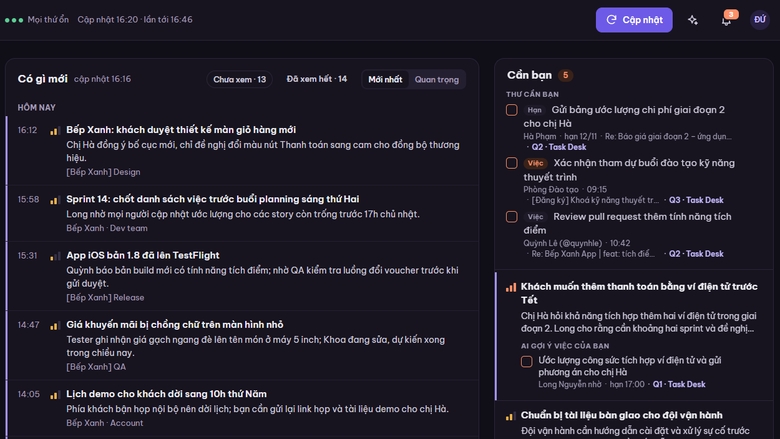Viewport: 780px width, 439px height.
Task: Click Re: Báo giá giai đoạn 2 email reference
Action: tap(668, 136)
